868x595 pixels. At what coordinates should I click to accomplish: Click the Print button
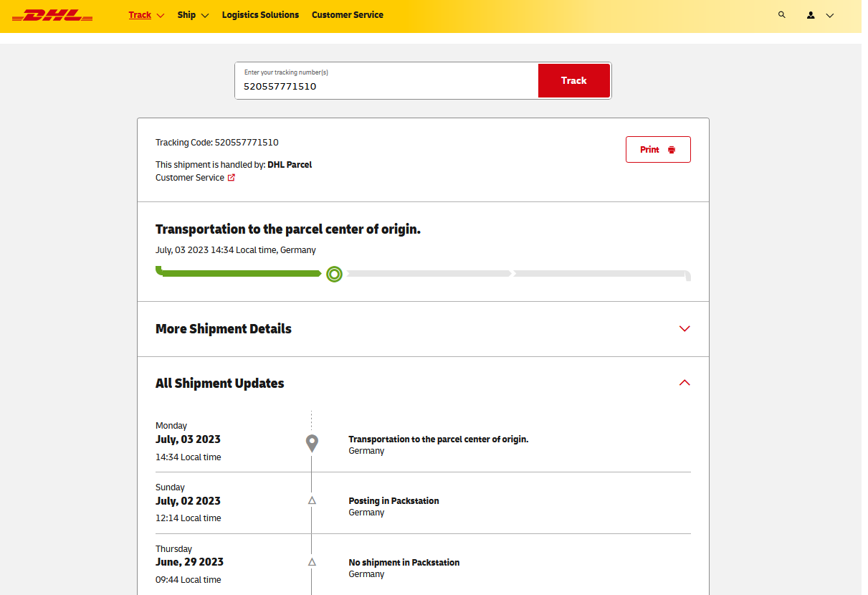657,150
